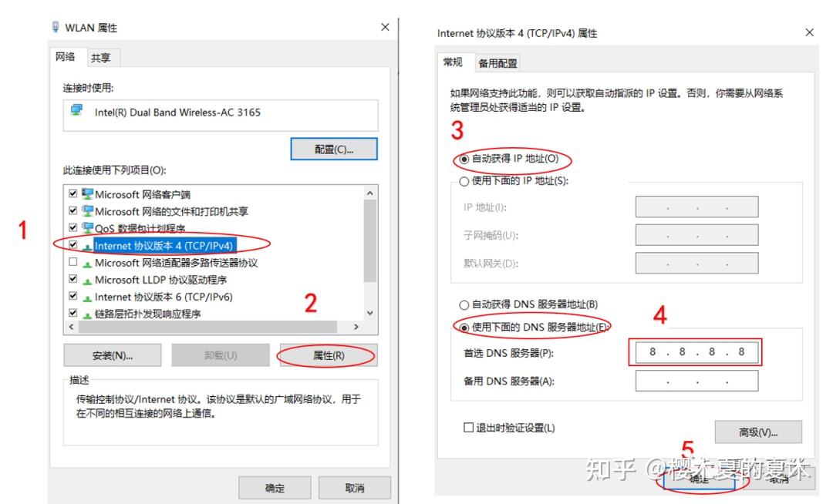The height and width of the screenshot is (504, 833).
Task: Enable Microsoft 网络适配器多路传送器协议 checkbox
Action: click(x=73, y=262)
